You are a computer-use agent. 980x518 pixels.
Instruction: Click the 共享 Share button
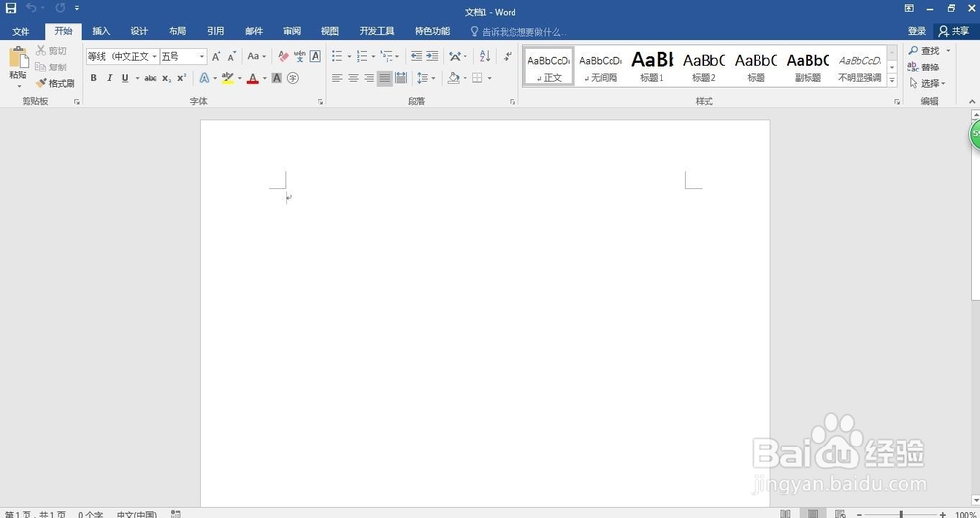[955, 31]
